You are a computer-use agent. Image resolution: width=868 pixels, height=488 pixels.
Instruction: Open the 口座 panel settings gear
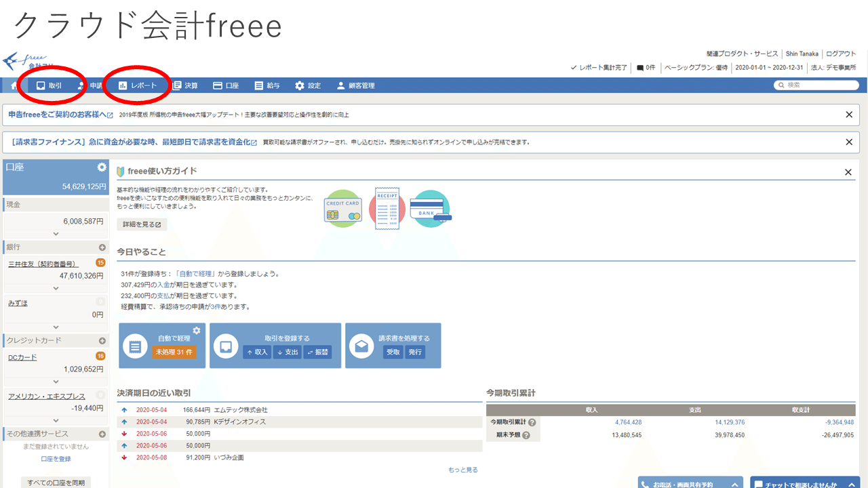(102, 167)
